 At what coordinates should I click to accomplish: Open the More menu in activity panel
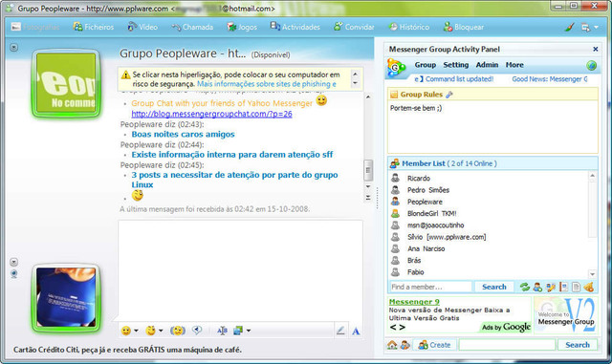click(x=514, y=65)
